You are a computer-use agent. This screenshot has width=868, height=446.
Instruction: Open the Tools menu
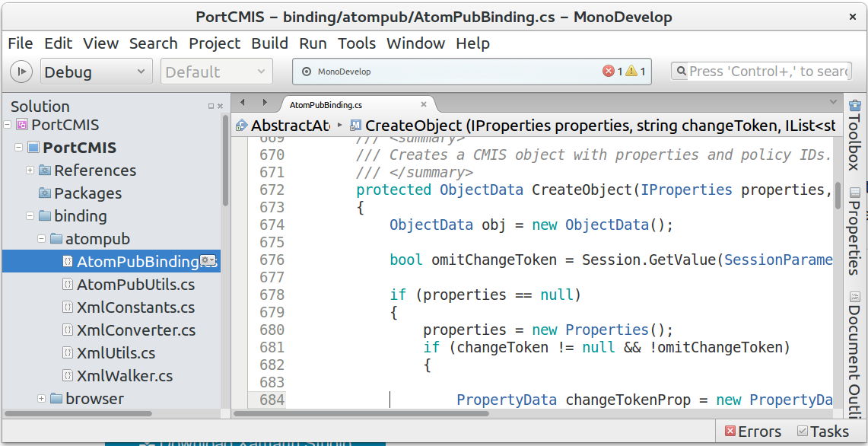[x=357, y=43]
